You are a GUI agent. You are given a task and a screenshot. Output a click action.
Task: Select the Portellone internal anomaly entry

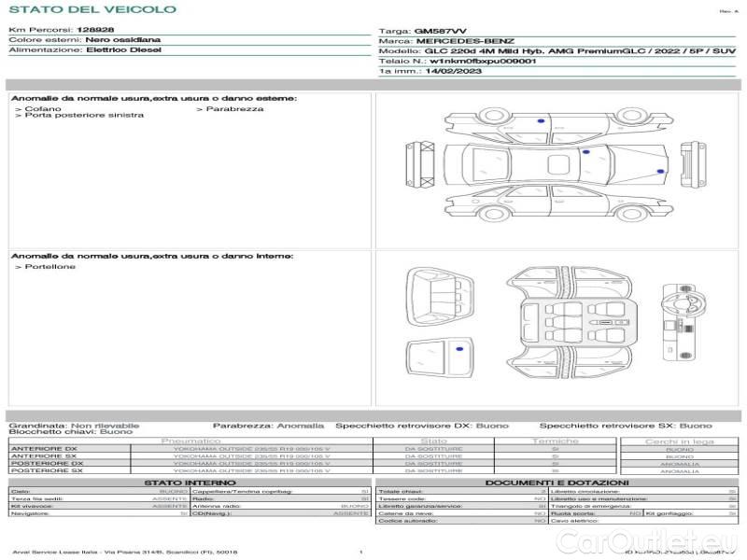coord(50,267)
